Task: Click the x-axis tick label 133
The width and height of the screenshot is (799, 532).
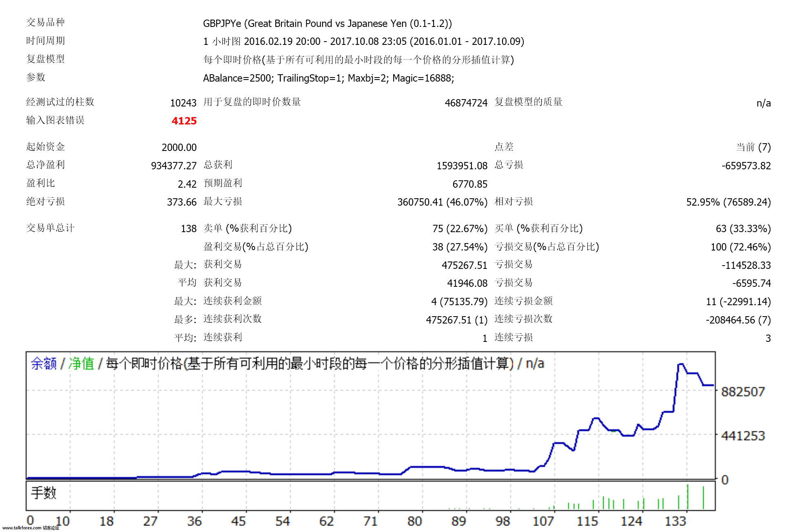Action: pos(675,521)
